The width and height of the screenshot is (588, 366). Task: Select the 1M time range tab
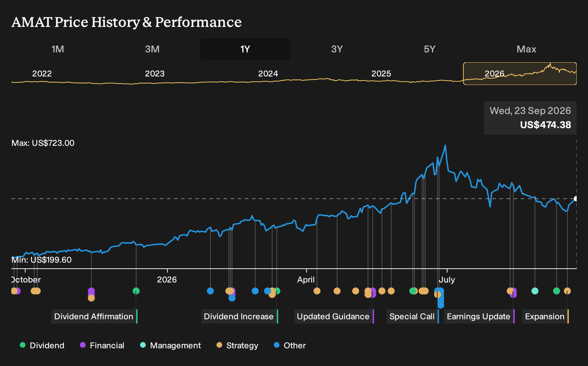tap(58, 49)
